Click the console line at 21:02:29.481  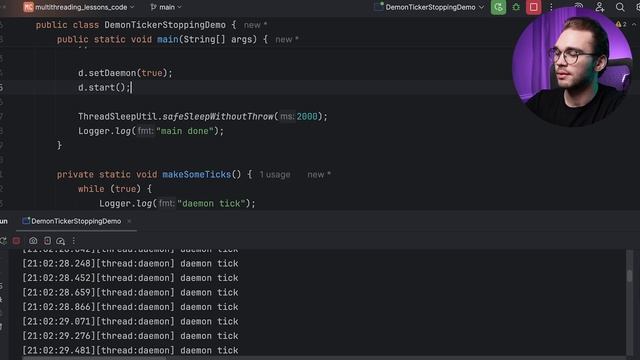point(130,351)
